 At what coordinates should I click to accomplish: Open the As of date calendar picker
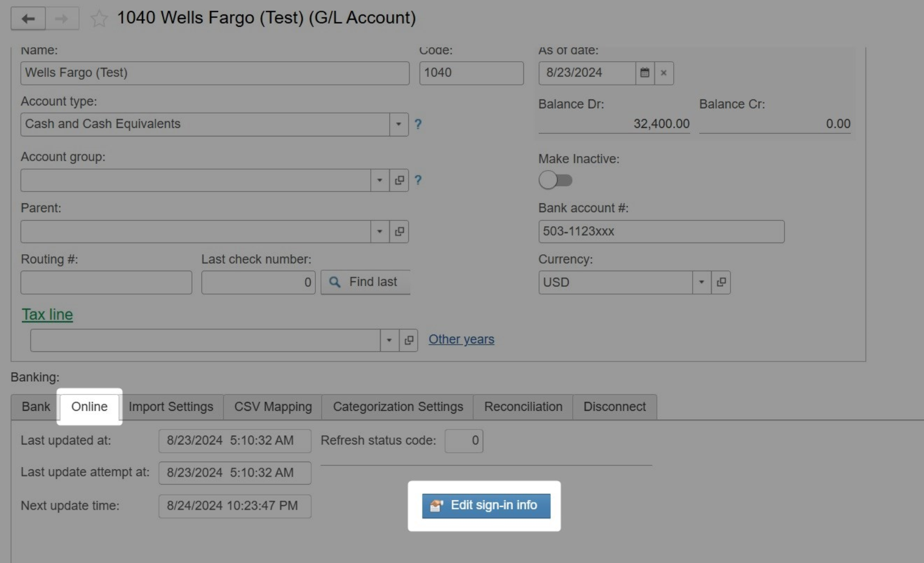click(x=645, y=73)
